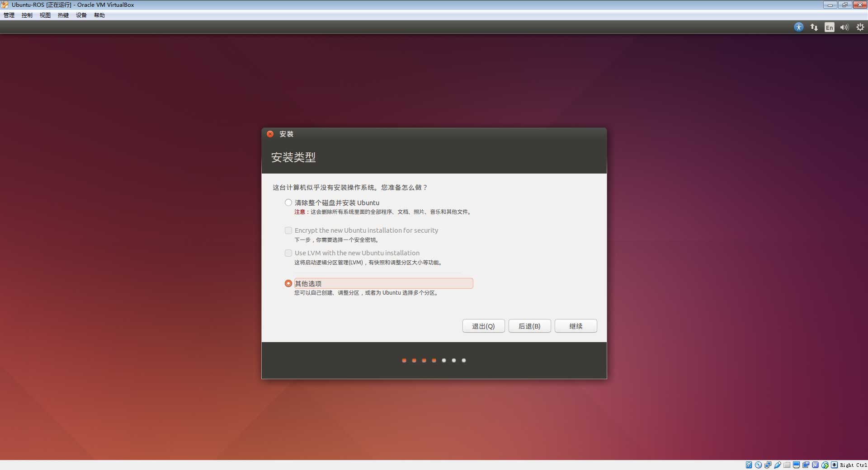Open the 视图 menu

tap(45, 15)
